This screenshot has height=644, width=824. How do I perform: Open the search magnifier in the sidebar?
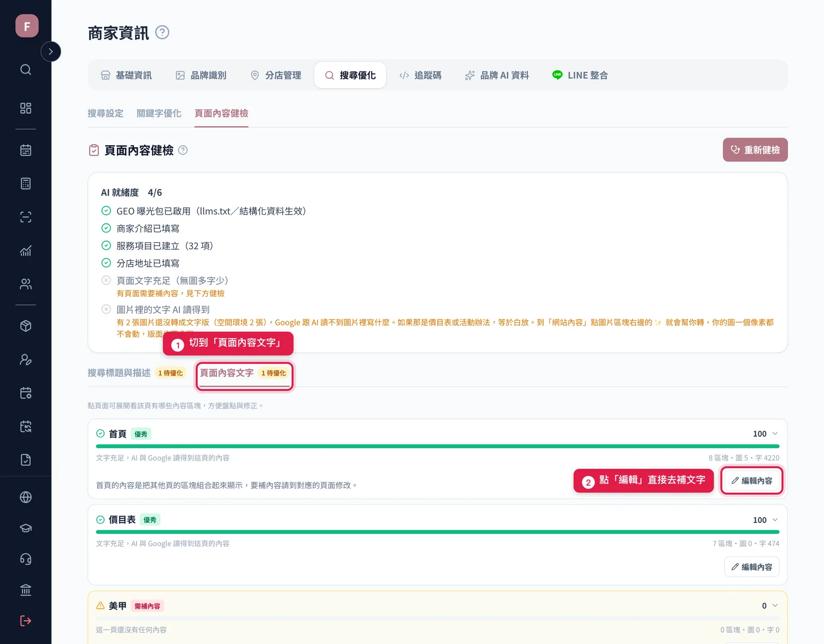pos(26,70)
